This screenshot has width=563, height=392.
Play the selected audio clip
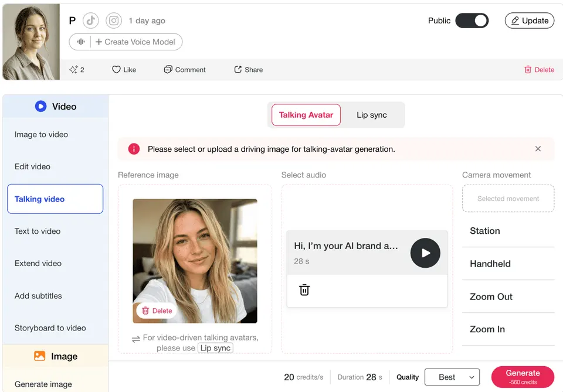click(x=425, y=253)
